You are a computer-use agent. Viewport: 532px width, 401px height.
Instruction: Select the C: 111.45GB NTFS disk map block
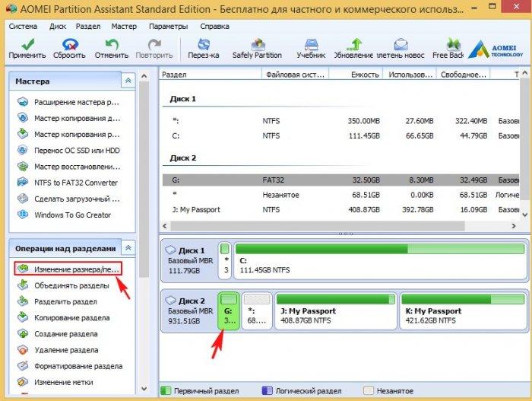[380, 261]
